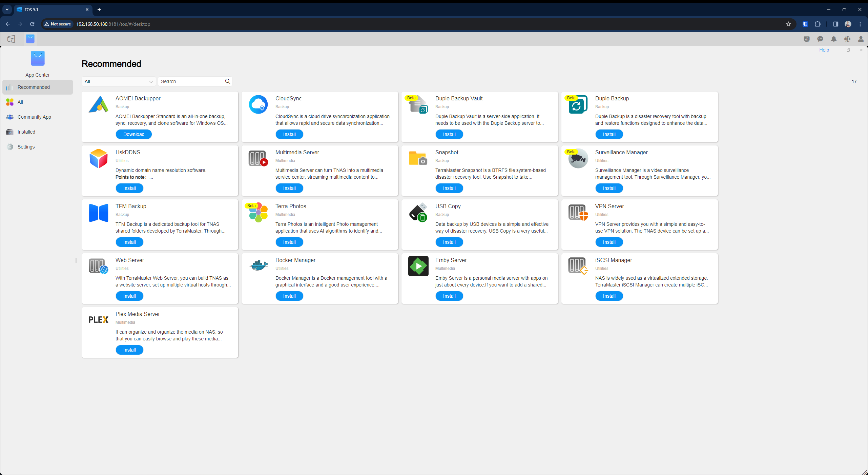The image size is (868, 475).
Task: Click the Plex Media Server logo
Action: (99, 320)
